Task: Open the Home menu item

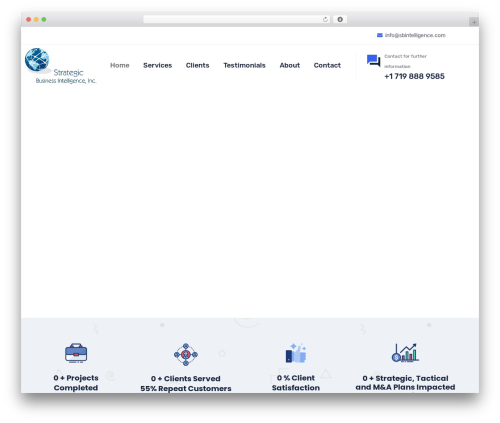Action: tap(120, 65)
